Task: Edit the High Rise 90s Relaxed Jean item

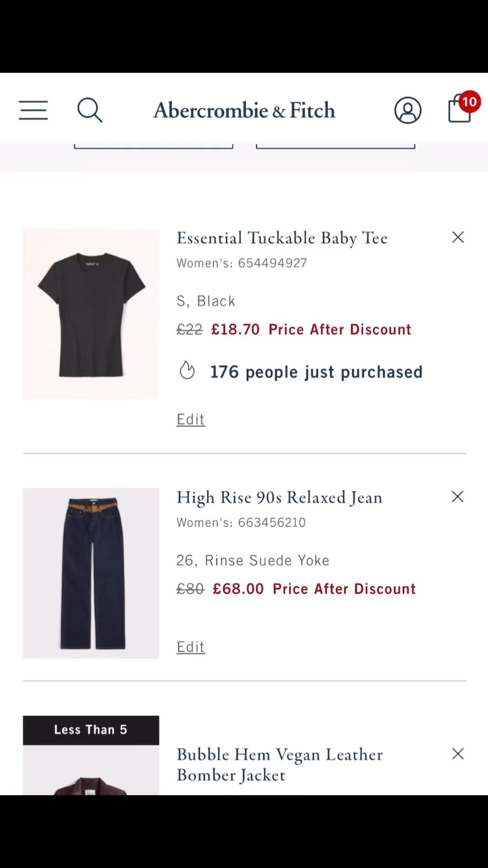Action: pos(191,647)
